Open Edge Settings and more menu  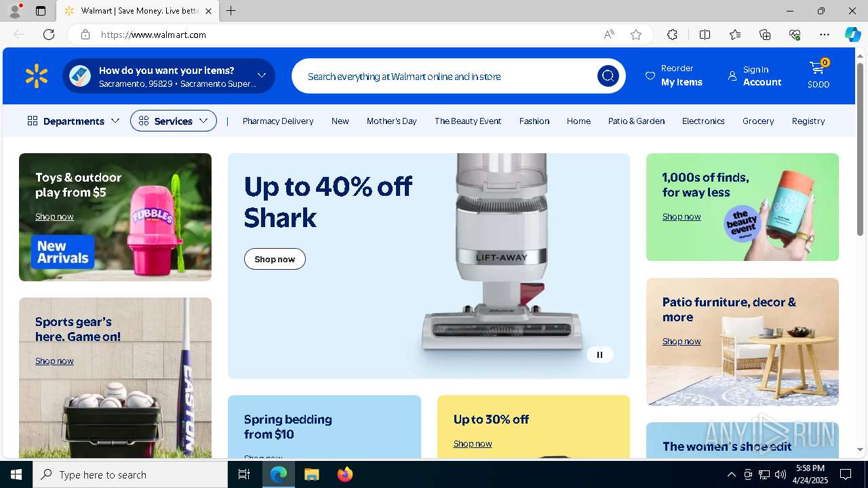point(825,35)
